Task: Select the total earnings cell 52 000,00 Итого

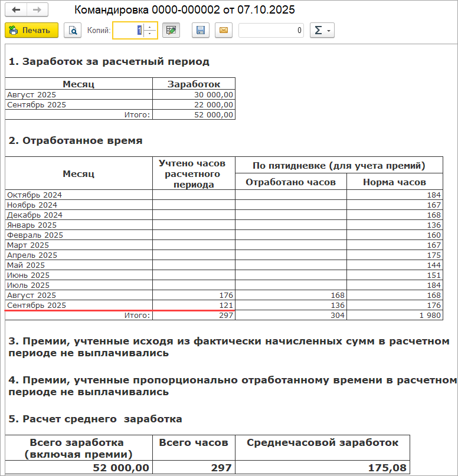Action: pyautogui.click(x=194, y=114)
